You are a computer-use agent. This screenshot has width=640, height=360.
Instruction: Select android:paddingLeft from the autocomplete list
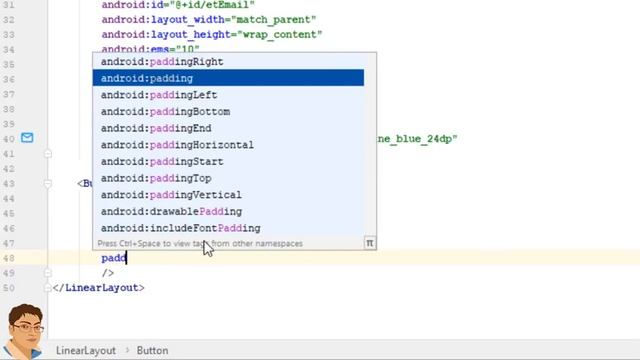[x=228, y=95]
